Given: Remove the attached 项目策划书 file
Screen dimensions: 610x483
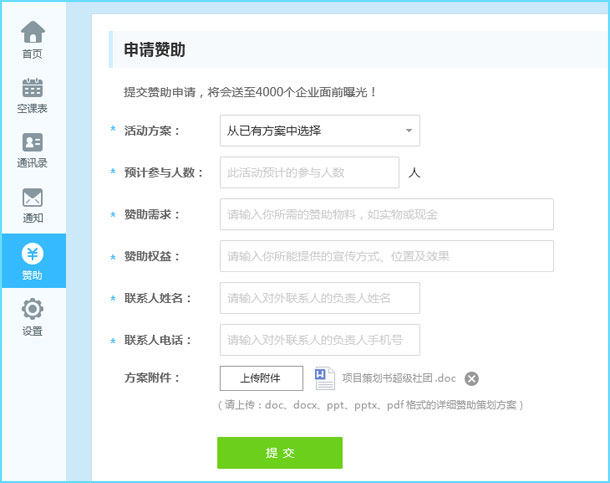Looking at the screenshot, I should [472, 378].
